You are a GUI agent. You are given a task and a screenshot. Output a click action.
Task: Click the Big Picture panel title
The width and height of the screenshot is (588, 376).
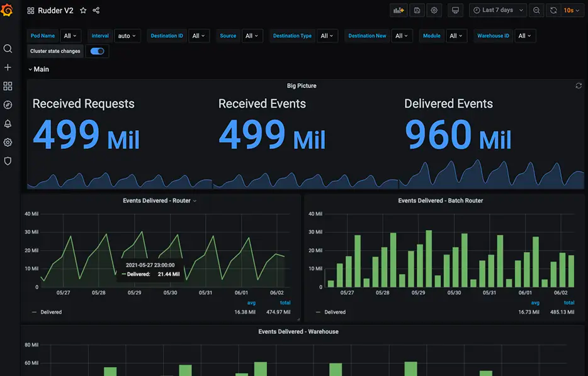coord(302,86)
